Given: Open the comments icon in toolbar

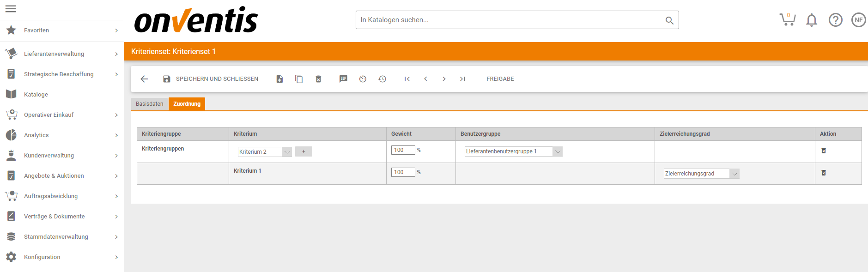Looking at the screenshot, I should (343, 79).
